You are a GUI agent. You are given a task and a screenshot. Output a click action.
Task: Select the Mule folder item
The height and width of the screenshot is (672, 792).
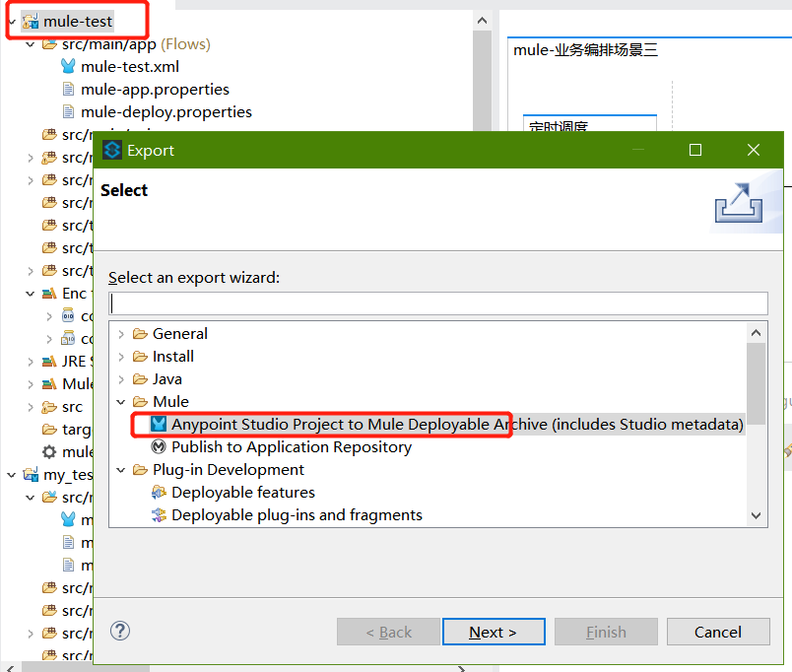[x=170, y=402]
